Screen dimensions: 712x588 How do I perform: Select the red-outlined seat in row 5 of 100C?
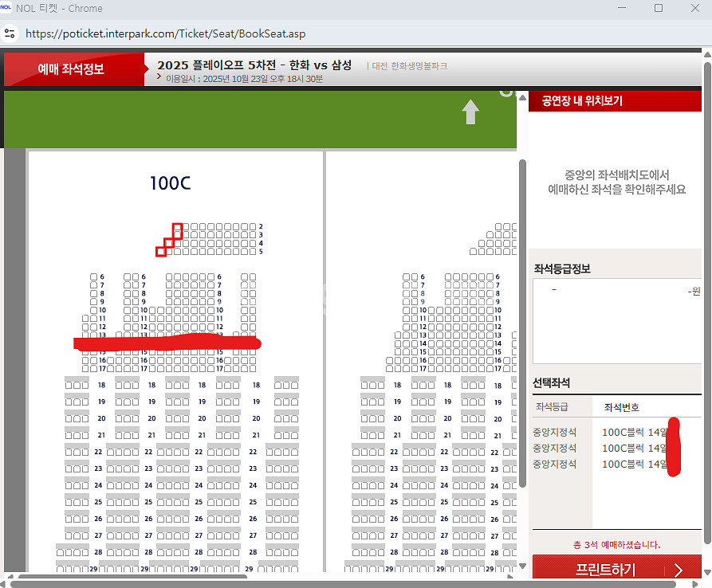[x=161, y=252]
